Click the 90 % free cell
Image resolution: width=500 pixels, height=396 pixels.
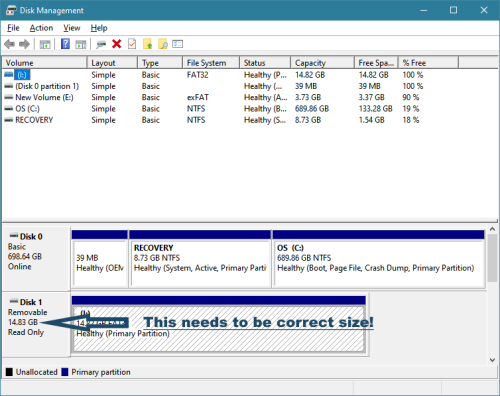[411, 97]
